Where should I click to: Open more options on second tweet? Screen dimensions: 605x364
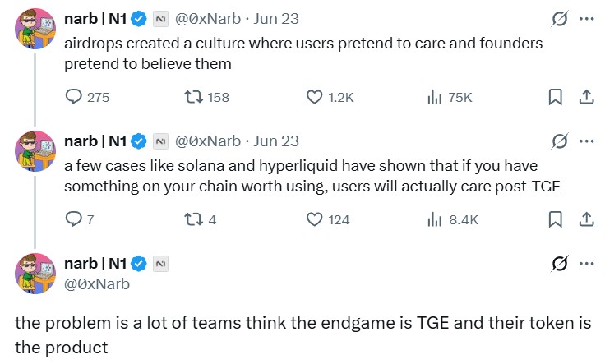[586, 141]
